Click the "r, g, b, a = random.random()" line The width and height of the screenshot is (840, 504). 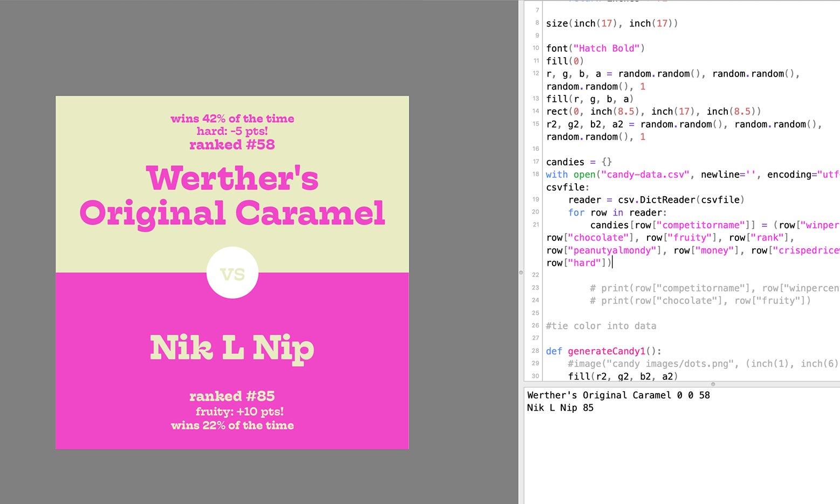[673, 74]
